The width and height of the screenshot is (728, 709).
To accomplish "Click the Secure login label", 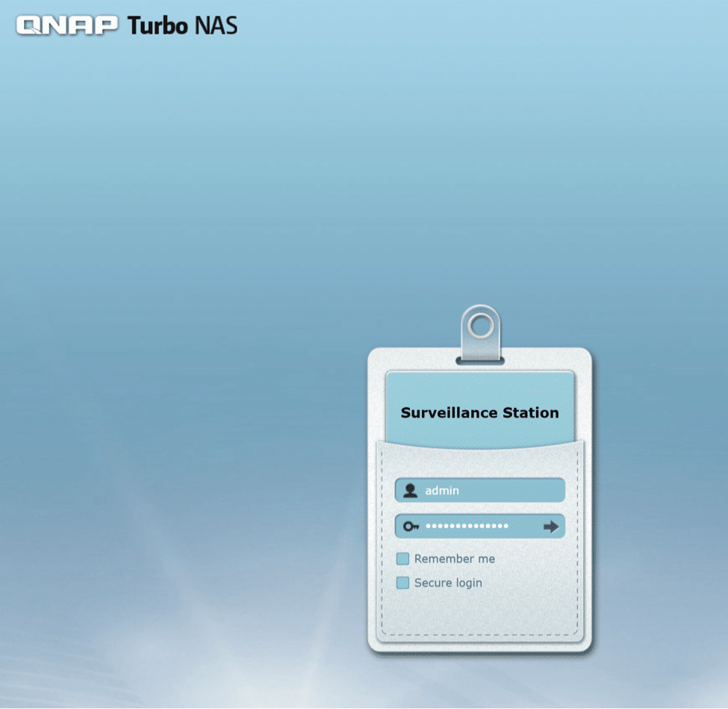I will pyautogui.click(x=448, y=583).
